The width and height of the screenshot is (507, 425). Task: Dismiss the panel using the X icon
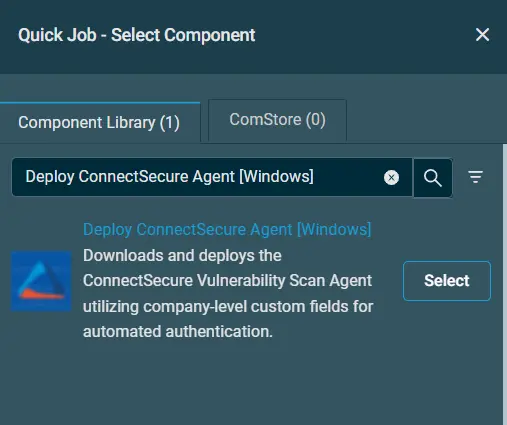pyautogui.click(x=482, y=35)
